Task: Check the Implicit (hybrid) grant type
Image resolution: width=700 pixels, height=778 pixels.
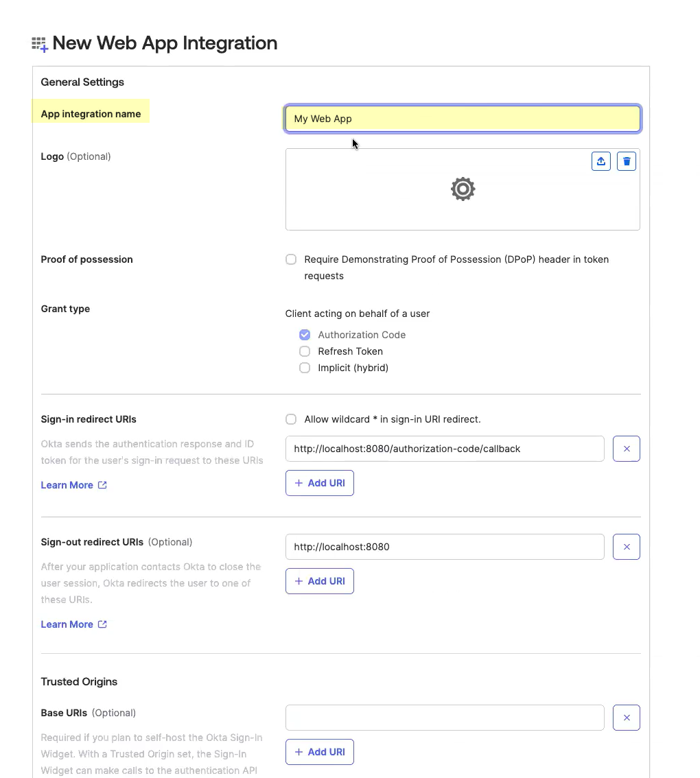Action: click(x=305, y=368)
